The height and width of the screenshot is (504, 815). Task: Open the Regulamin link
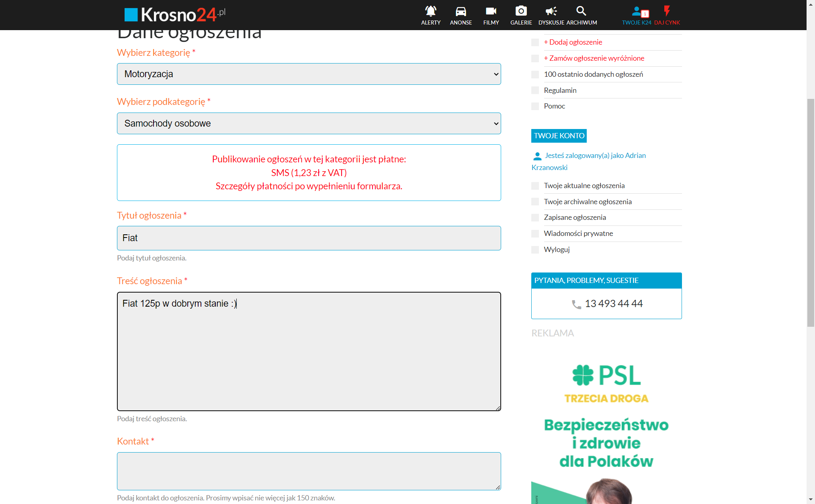coord(560,90)
